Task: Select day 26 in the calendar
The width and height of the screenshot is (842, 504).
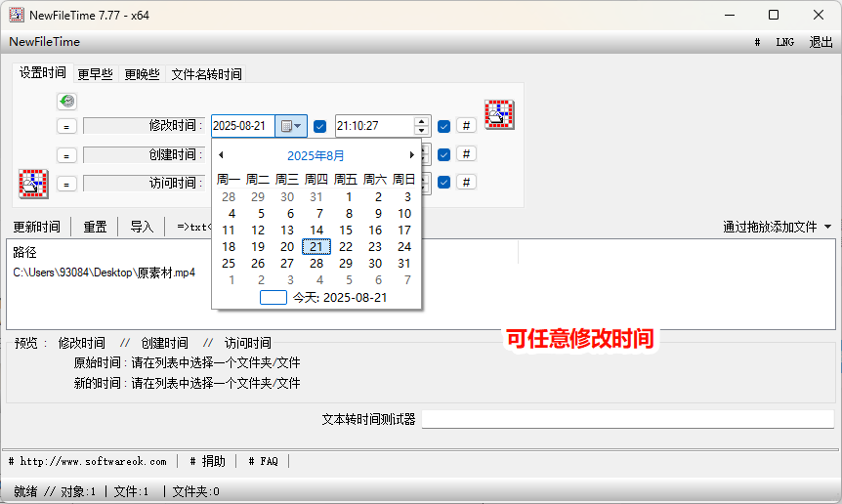Action: (x=258, y=264)
